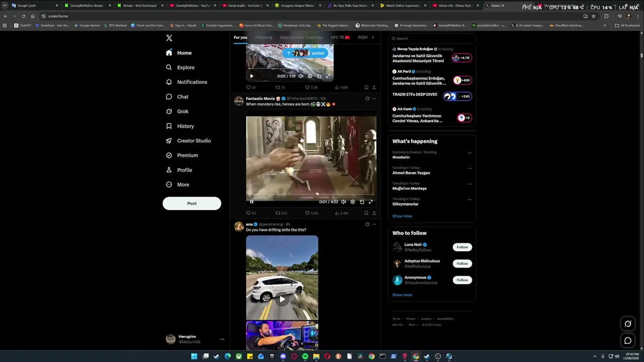Open Grok actions on ena's post
644x362 pixels.
(x=367, y=224)
